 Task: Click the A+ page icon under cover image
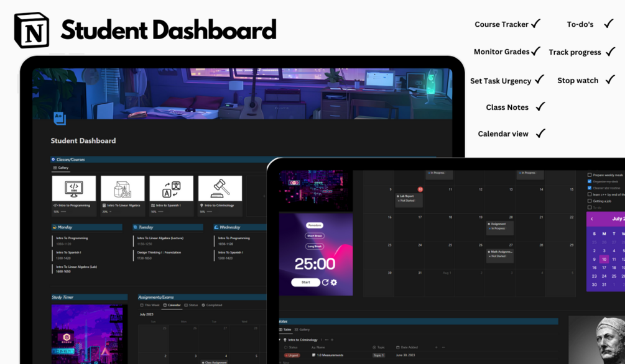[x=60, y=118]
